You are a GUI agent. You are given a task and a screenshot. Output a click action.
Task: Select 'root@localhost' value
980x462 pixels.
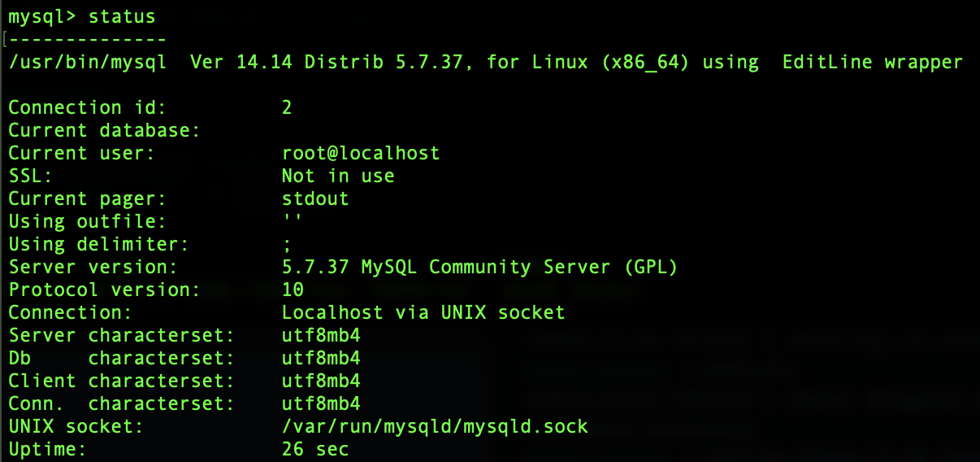(361, 153)
